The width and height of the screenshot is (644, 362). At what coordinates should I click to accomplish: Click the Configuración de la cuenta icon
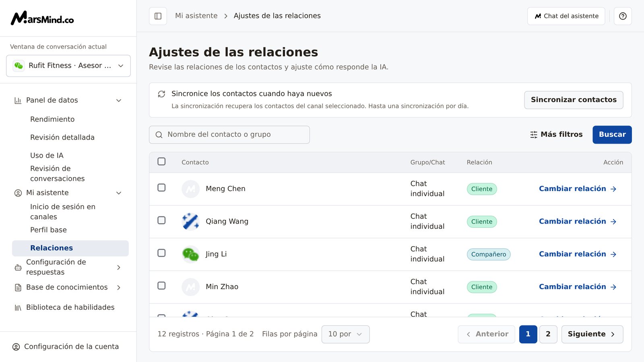(x=16, y=347)
